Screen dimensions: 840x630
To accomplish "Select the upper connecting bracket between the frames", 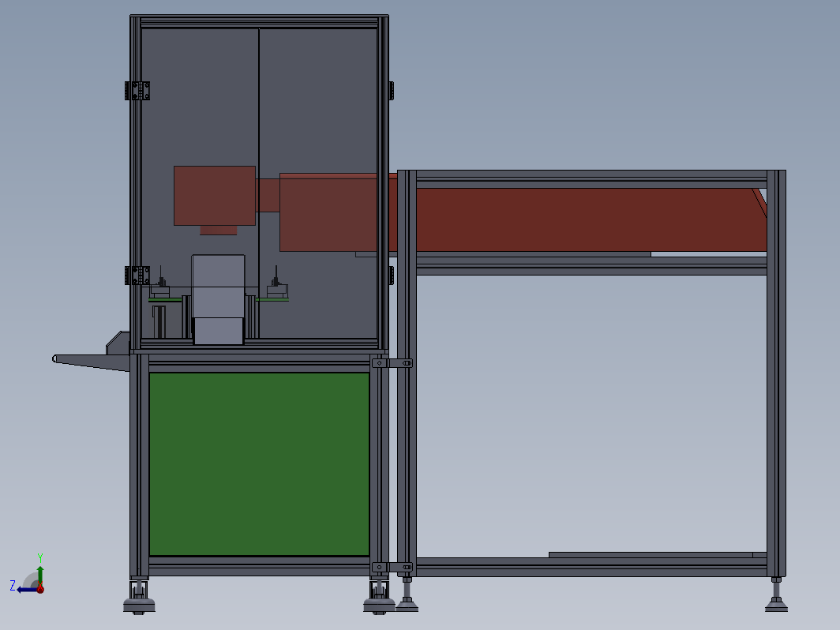I will click(x=392, y=363).
